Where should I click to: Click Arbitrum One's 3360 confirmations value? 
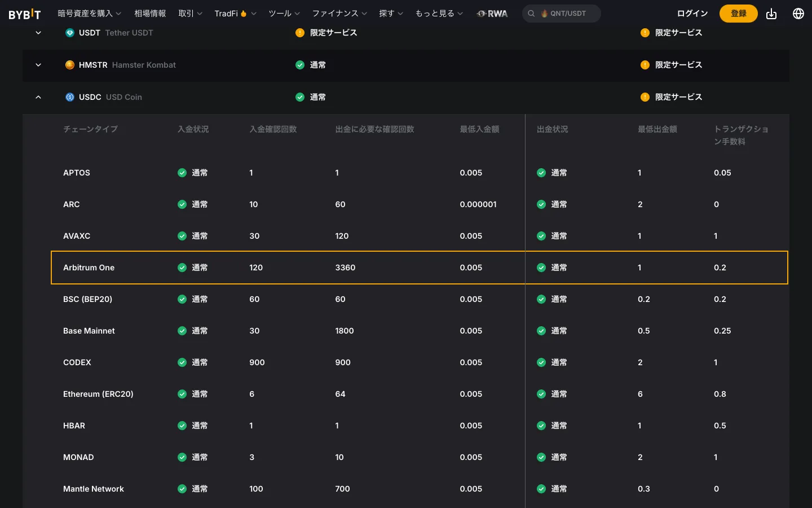[x=345, y=268]
